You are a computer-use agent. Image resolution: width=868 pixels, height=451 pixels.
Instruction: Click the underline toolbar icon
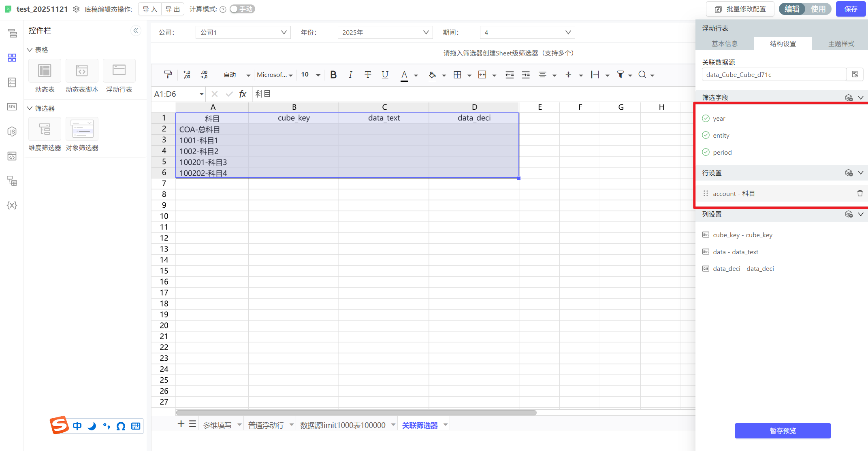pyautogui.click(x=385, y=74)
